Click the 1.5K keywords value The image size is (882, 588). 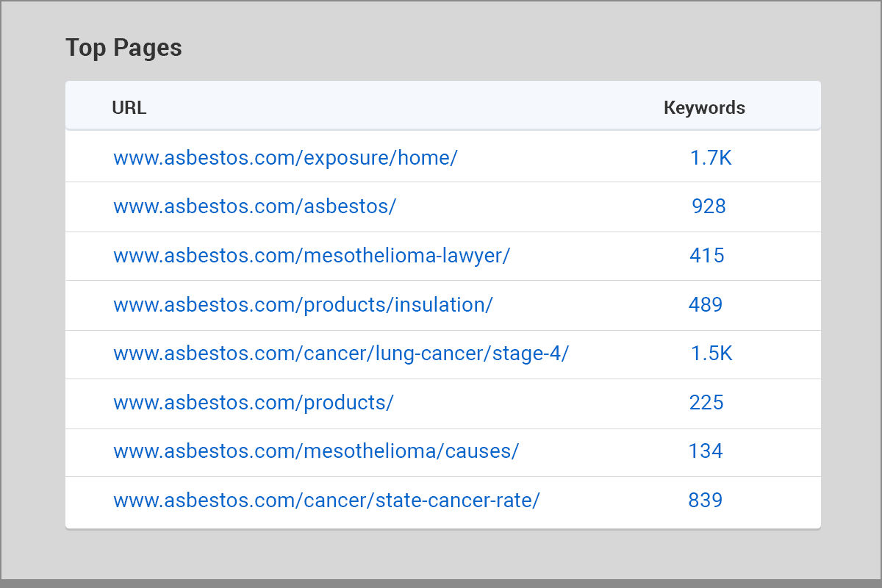711,354
